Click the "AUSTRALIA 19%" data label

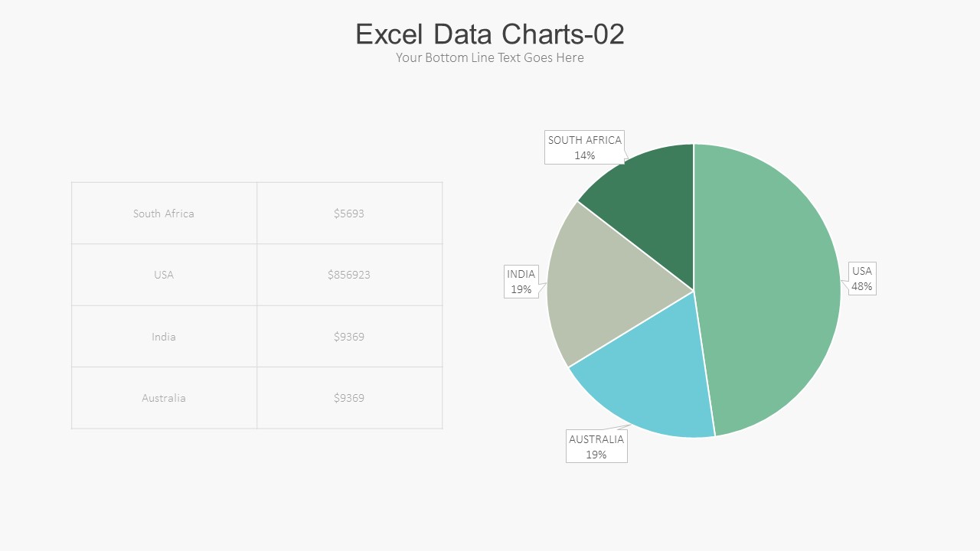tap(596, 447)
